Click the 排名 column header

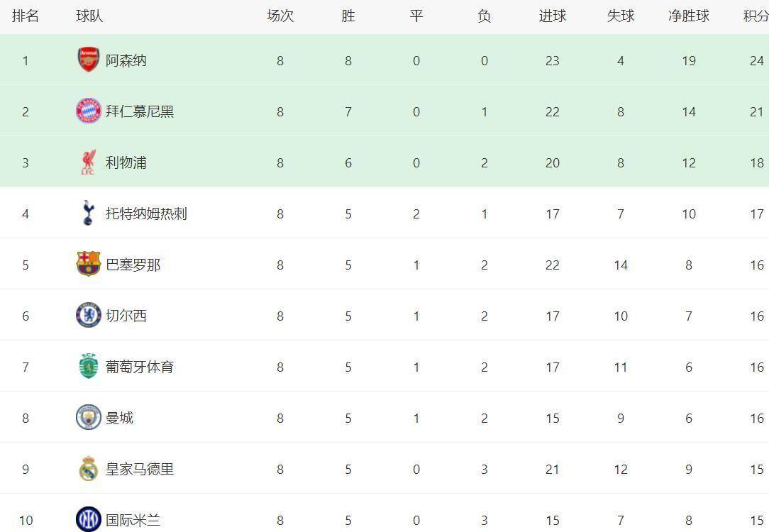[26, 16]
